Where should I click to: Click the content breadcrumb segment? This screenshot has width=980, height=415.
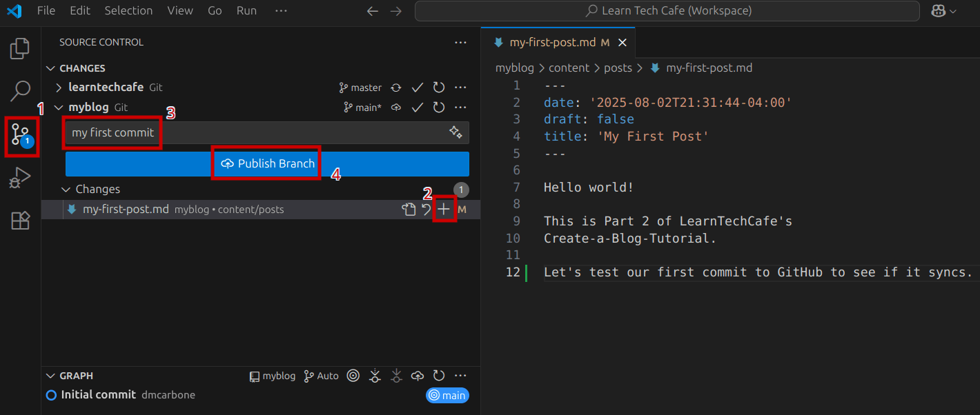tap(569, 68)
